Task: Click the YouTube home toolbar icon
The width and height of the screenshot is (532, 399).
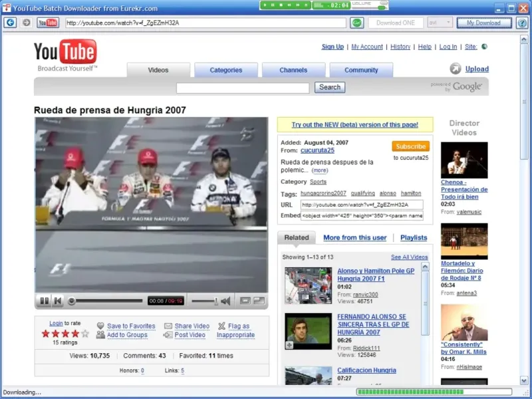Action: (x=48, y=23)
